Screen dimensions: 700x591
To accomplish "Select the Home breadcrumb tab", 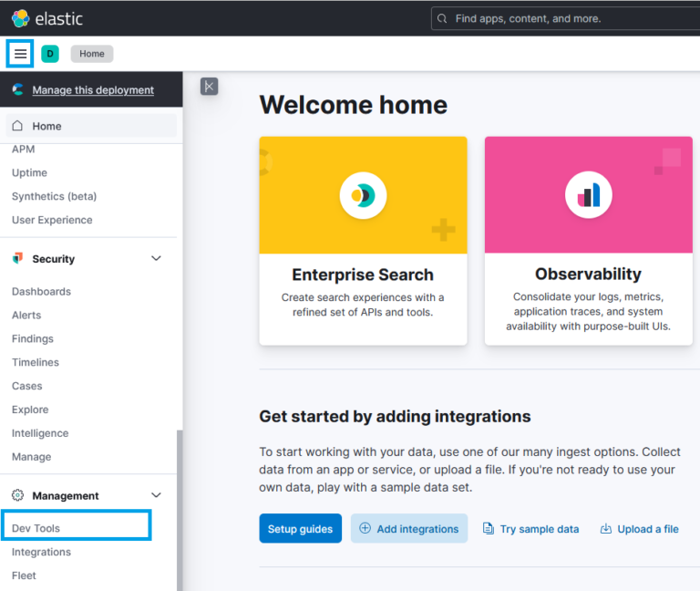I will (92, 54).
